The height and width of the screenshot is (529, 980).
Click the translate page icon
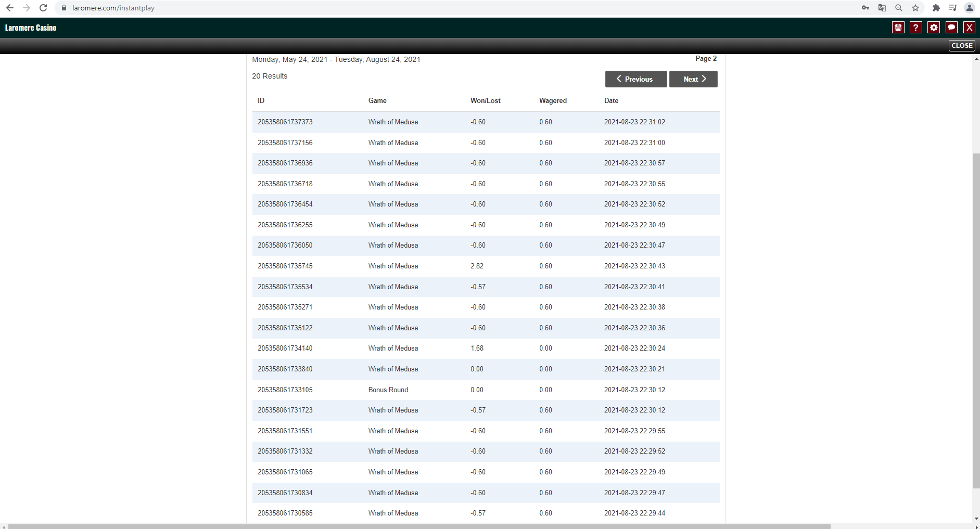[882, 8]
